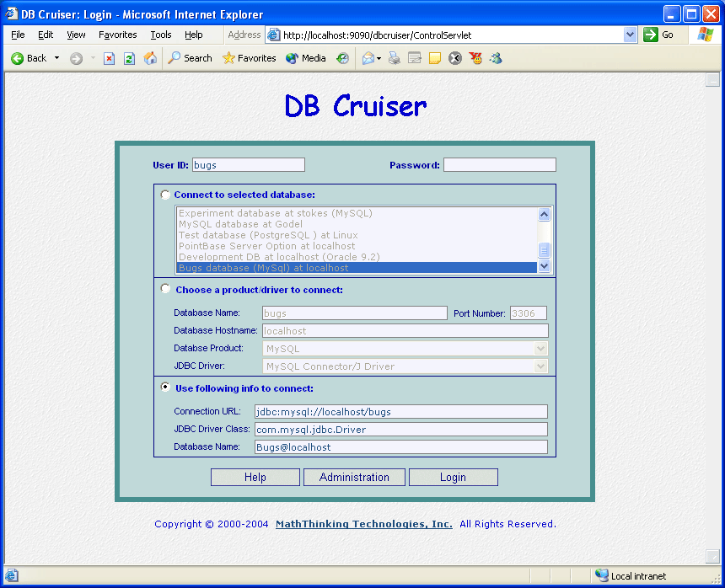
Task: Open the Favorites star toolbar button
Action: pos(249,58)
